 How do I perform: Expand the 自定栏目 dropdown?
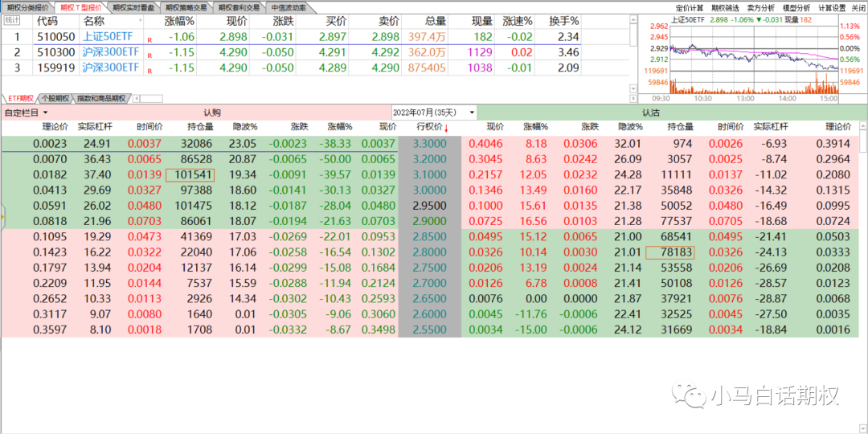[x=27, y=113]
